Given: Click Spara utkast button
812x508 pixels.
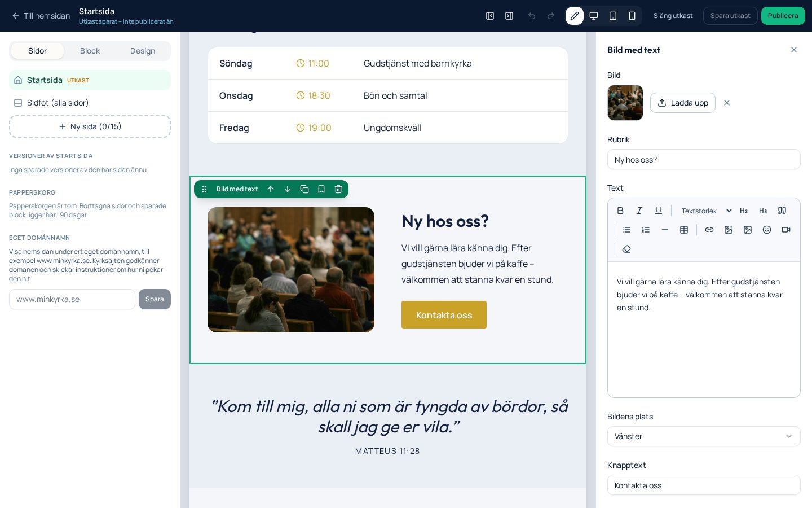Looking at the screenshot, I should [730, 16].
